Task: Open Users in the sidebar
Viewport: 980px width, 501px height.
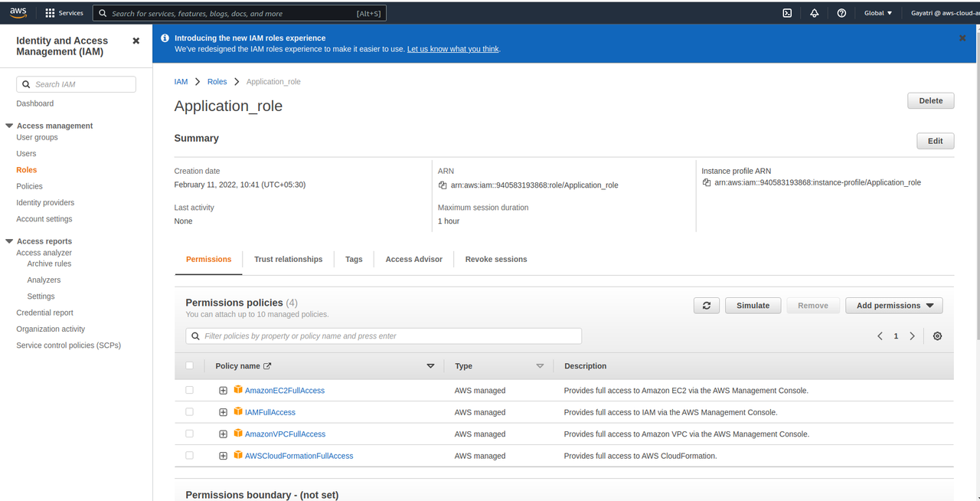Action: (x=26, y=154)
